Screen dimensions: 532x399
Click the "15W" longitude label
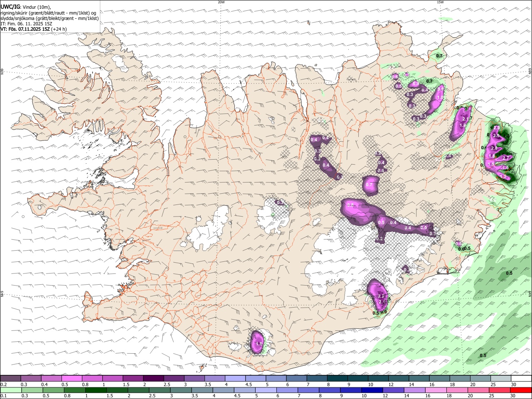point(440,2)
